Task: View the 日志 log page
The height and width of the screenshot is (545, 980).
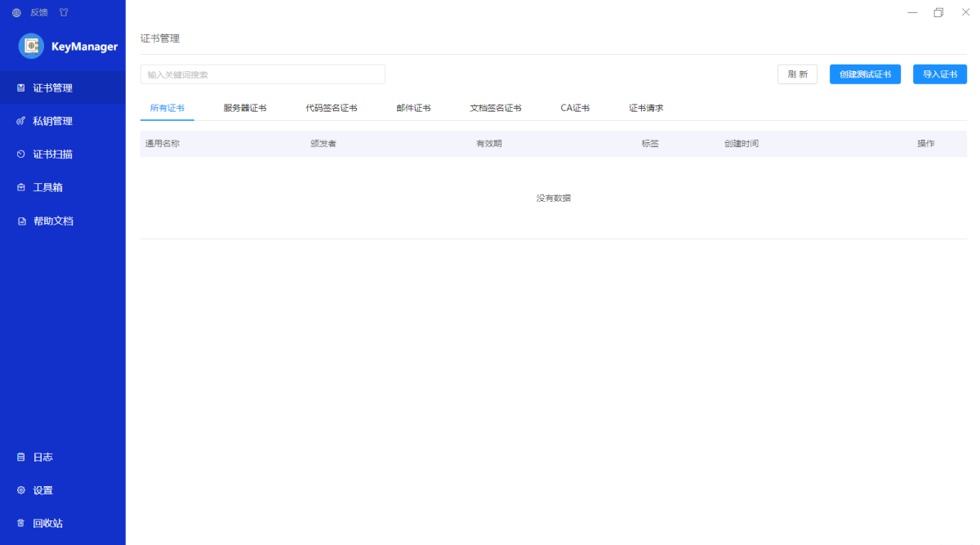Action: tap(42, 457)
